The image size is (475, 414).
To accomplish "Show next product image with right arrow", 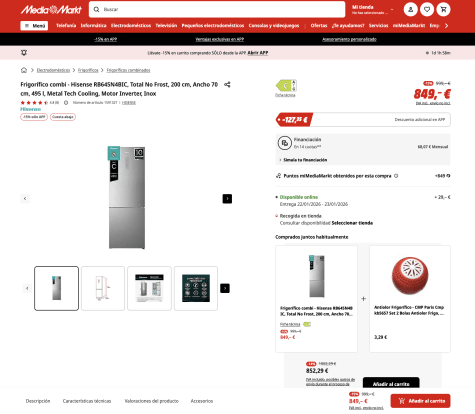I will [x=227, y=199].
